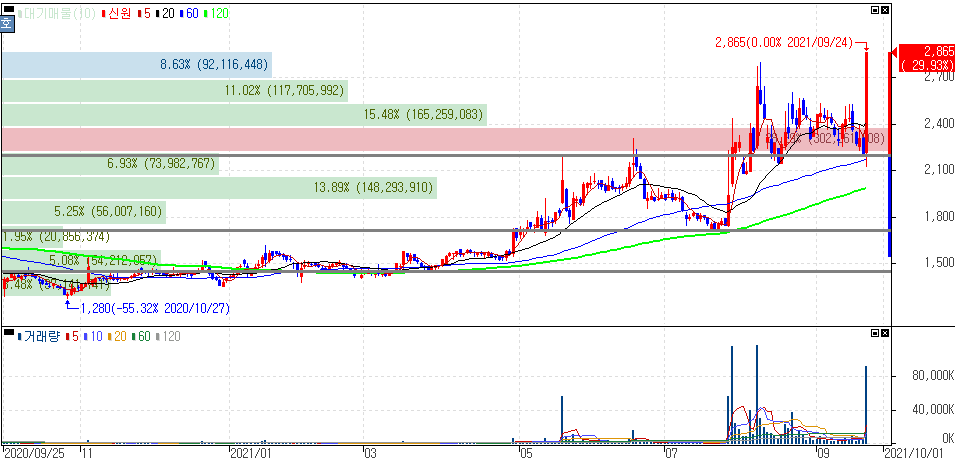The height and width of the screenshot is (461, 955).
Task: Click the blue 호 quote button
Action: [6, 24]
